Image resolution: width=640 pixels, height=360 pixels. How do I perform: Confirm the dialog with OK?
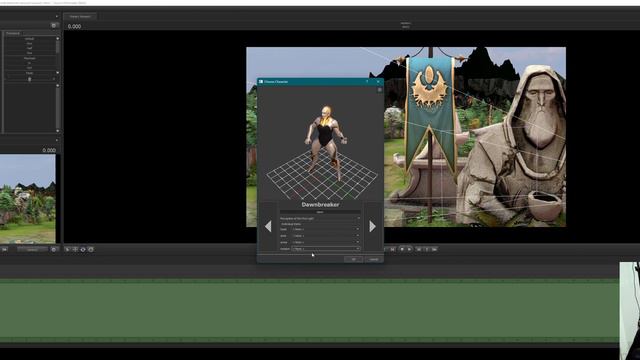(353, 259)
